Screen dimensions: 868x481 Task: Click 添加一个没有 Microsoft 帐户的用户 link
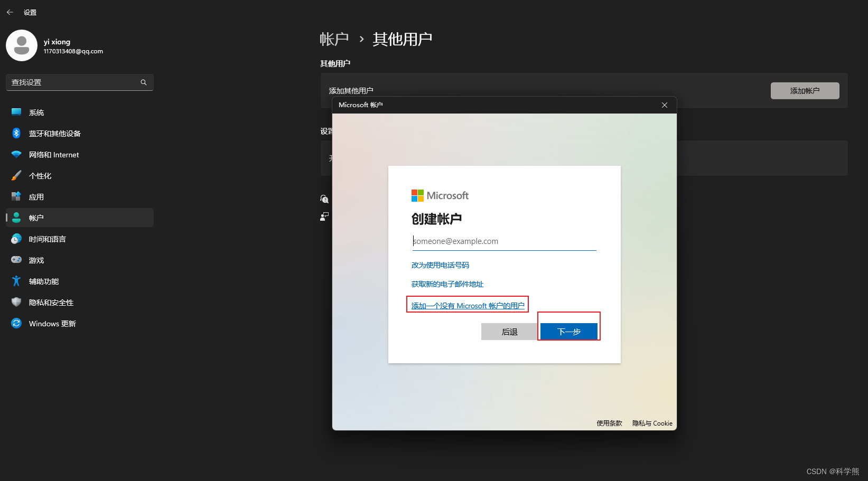click(x=468, y=306)
